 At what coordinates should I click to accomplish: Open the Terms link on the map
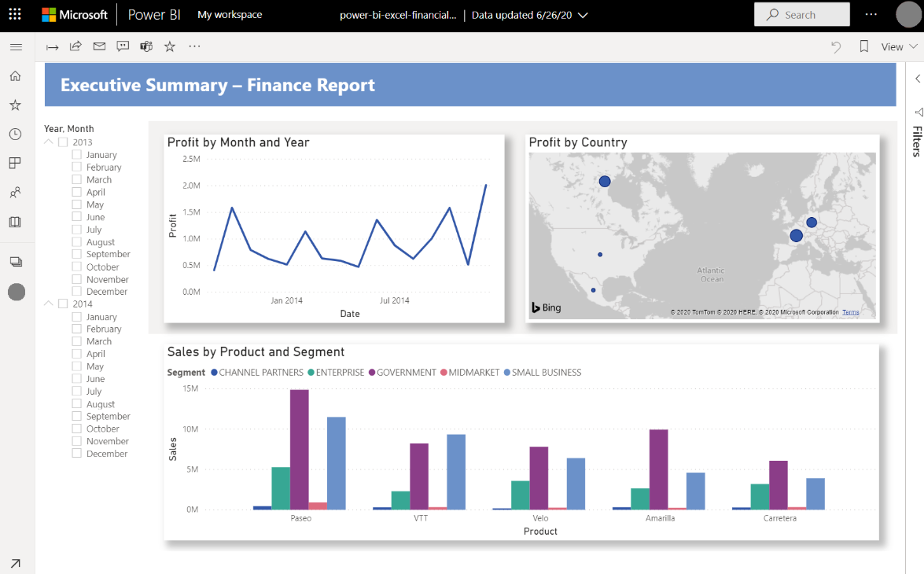(851, 311)
